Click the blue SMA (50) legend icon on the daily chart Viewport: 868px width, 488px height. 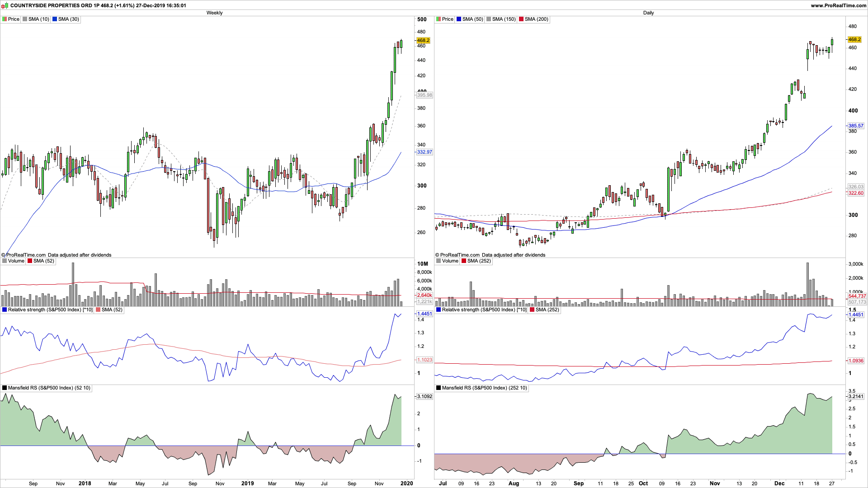pyautogui.click(x=459, y=19)
